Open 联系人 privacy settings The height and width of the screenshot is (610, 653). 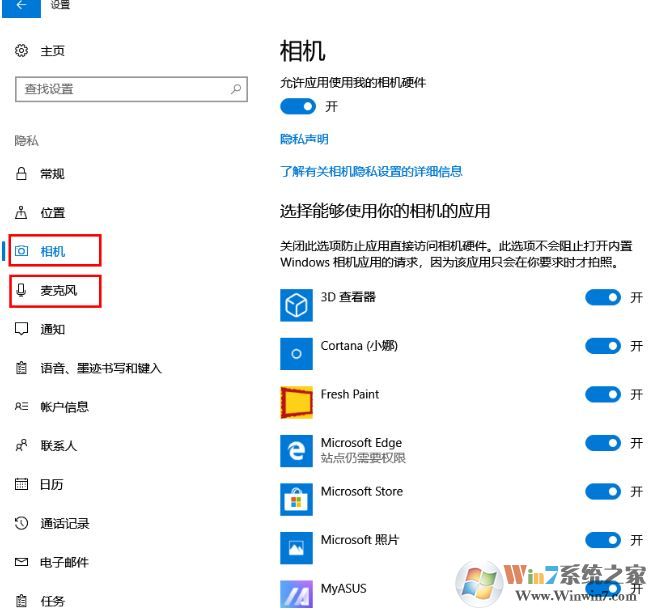(x=59, y=445)
